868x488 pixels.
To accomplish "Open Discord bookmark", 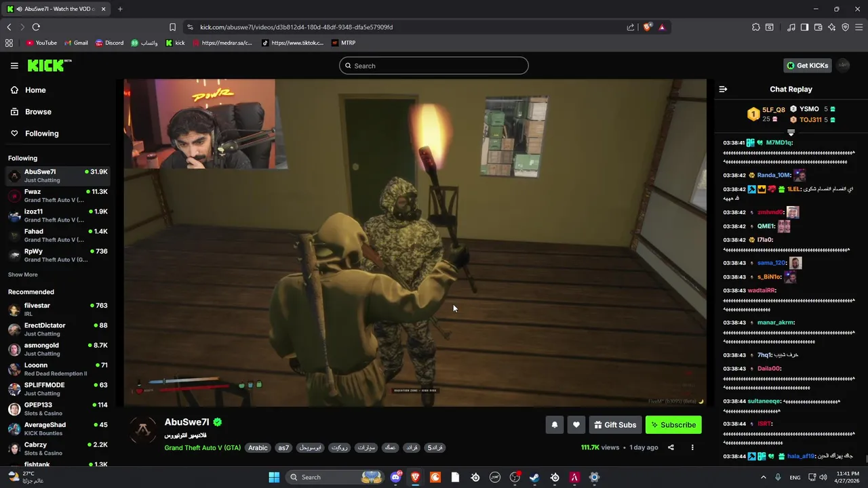I will 109,43.
